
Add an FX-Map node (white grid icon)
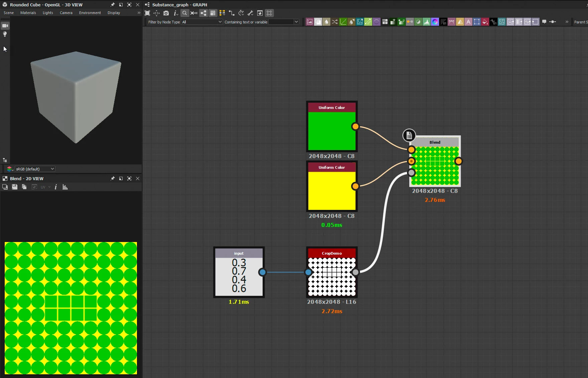(385, 22)
